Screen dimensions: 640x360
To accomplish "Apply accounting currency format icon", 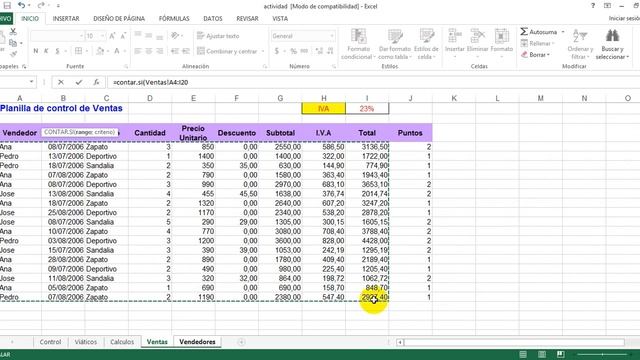I will [x=277, y=51].
